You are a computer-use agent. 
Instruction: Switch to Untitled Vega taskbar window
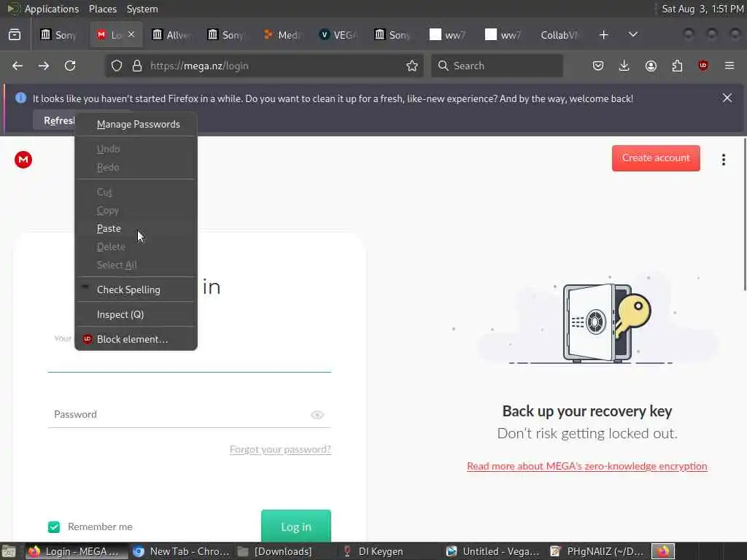coord(492,551)
